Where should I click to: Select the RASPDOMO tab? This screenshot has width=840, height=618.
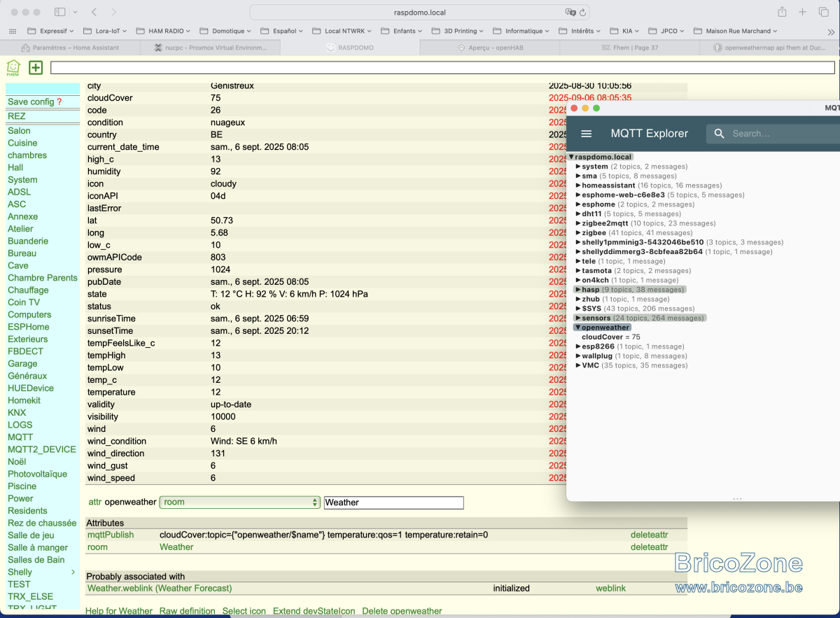click(x=350, y=48)
